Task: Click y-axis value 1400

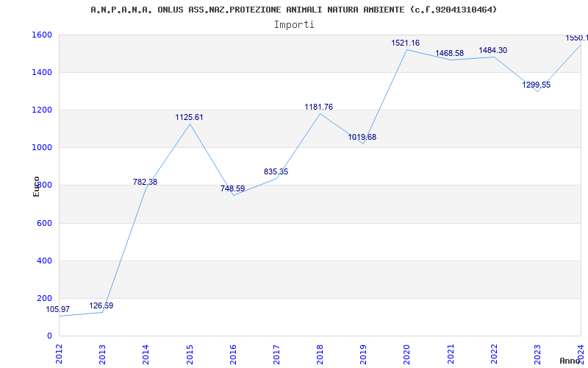Action: [x=42, y=72]
